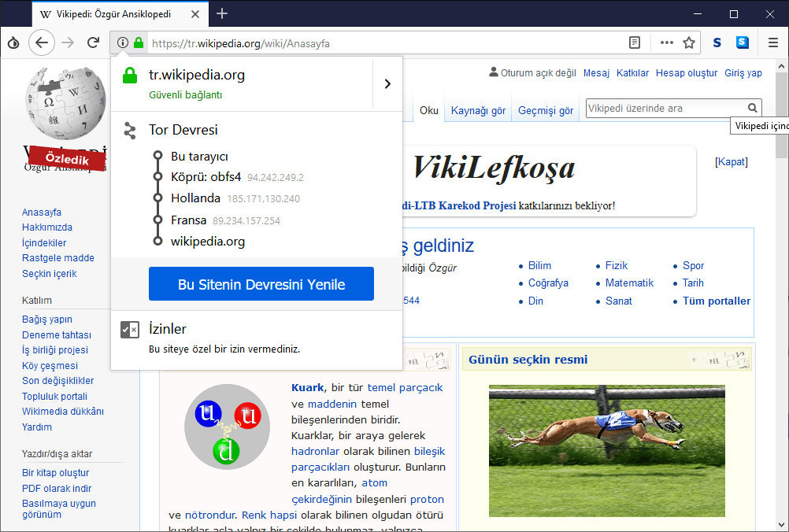Open a new tab with plus button
789x532 pixels.
[222, 13]
